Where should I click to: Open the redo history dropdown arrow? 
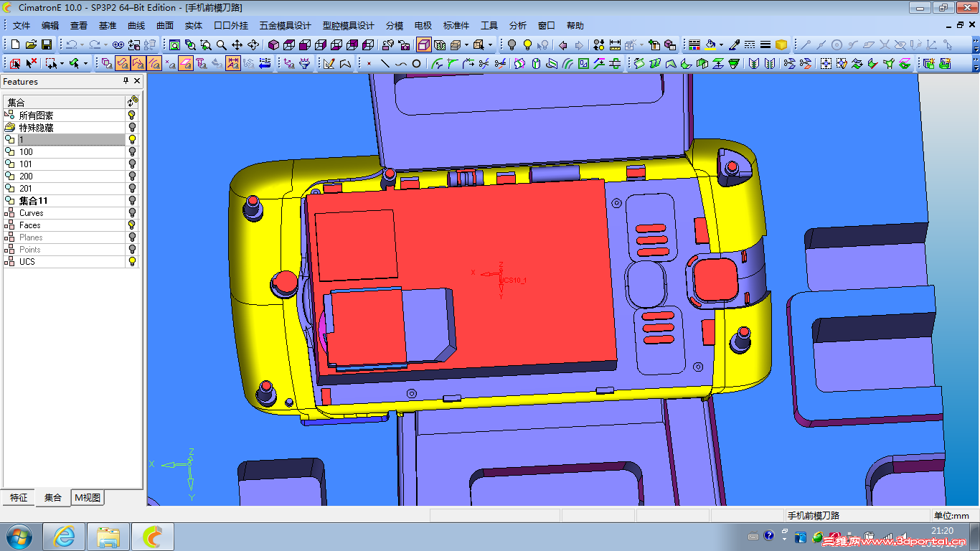tap(105, 44)
